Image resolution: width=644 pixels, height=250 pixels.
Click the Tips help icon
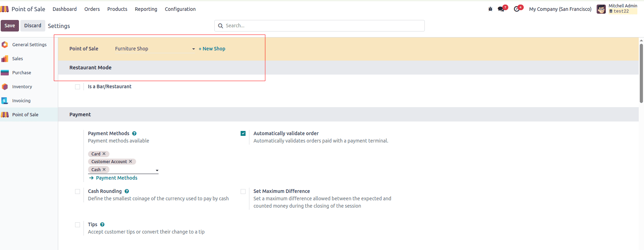(x=102, y=224)
